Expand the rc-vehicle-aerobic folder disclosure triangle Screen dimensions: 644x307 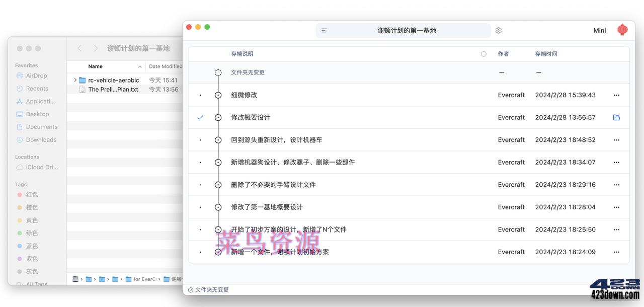pos(74,80)
